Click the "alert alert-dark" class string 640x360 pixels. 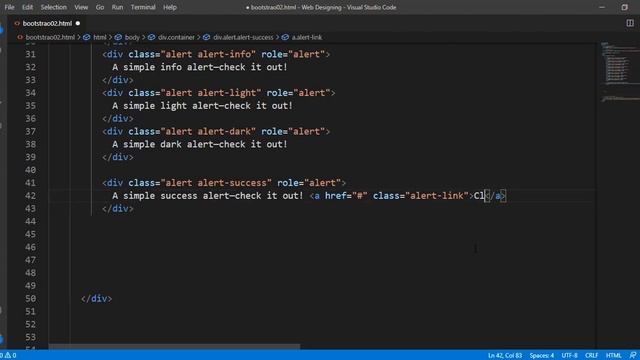pyautogui.click(x=208, y=131)
